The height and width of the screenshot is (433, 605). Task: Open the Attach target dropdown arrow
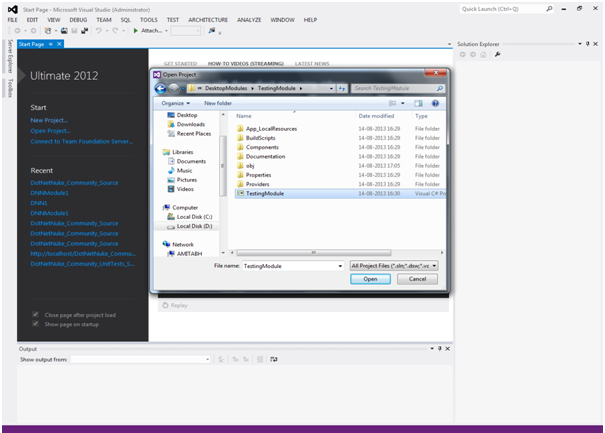tap(166, 31)
